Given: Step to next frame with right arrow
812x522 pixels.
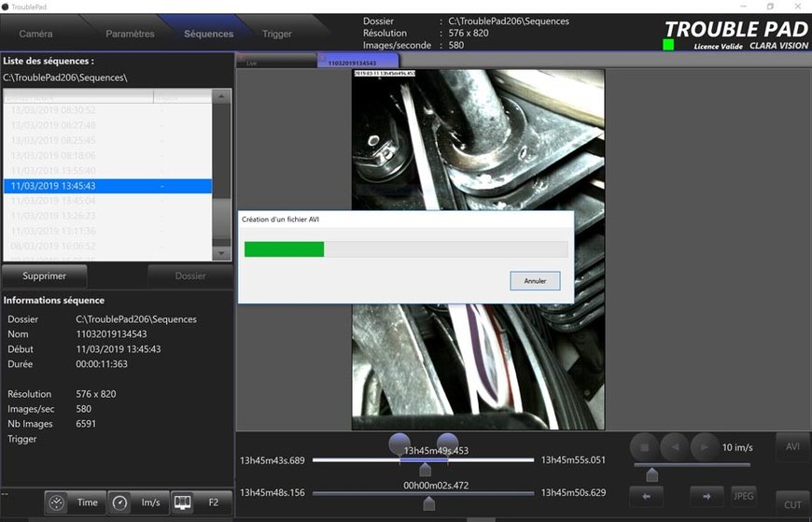Looking at the screenshot, I should tap(707, 496).
